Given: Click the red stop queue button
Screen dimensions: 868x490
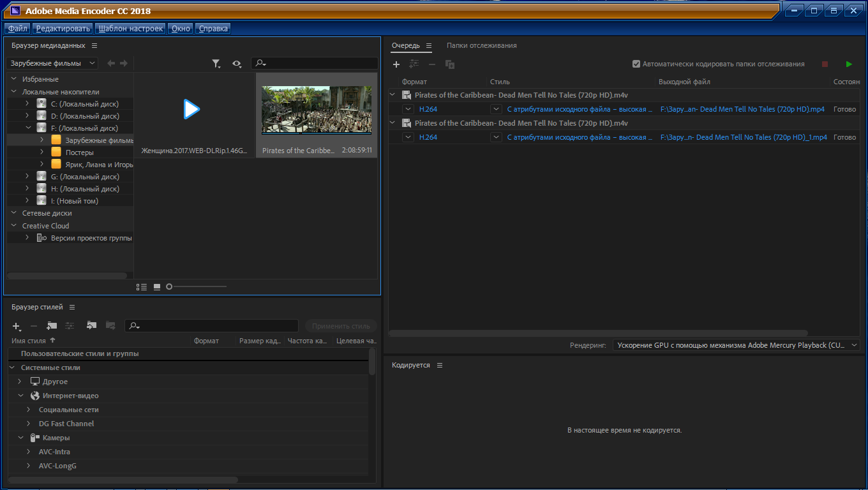Looking at the screenshot, I should (825, 64).
